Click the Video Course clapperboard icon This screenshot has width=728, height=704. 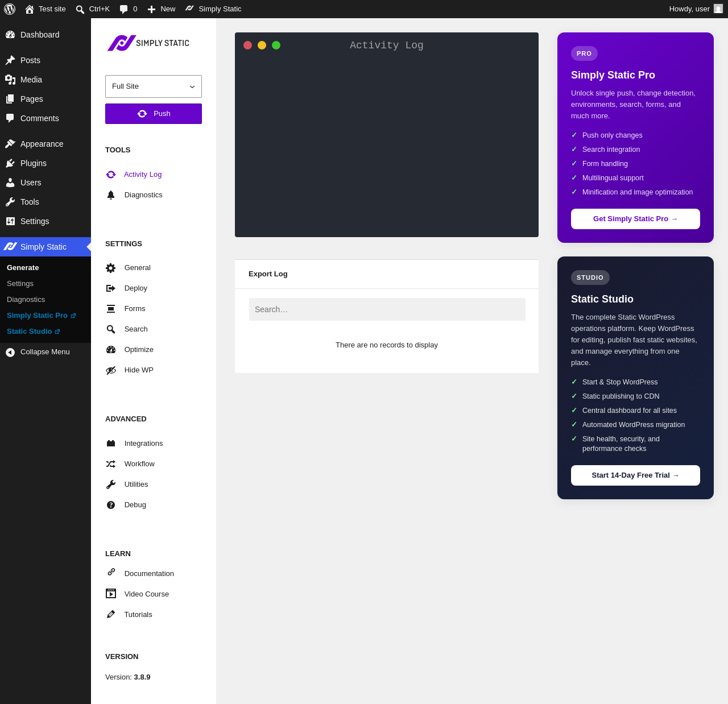tap(111, 594)
